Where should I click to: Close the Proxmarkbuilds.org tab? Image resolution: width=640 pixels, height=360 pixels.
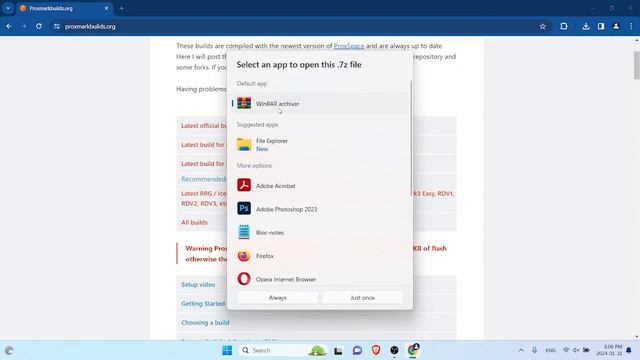(x=106, y=8)
